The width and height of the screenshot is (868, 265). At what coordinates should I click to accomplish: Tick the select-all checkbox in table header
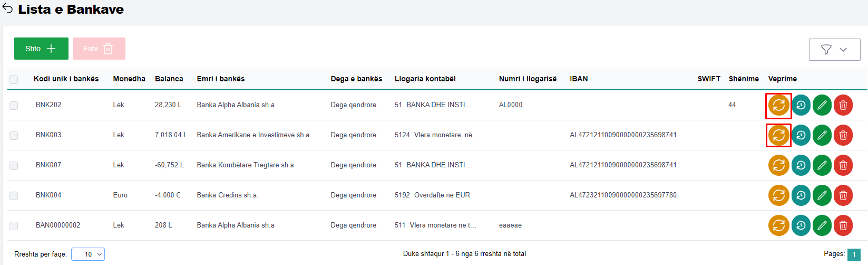pos(14,79)
